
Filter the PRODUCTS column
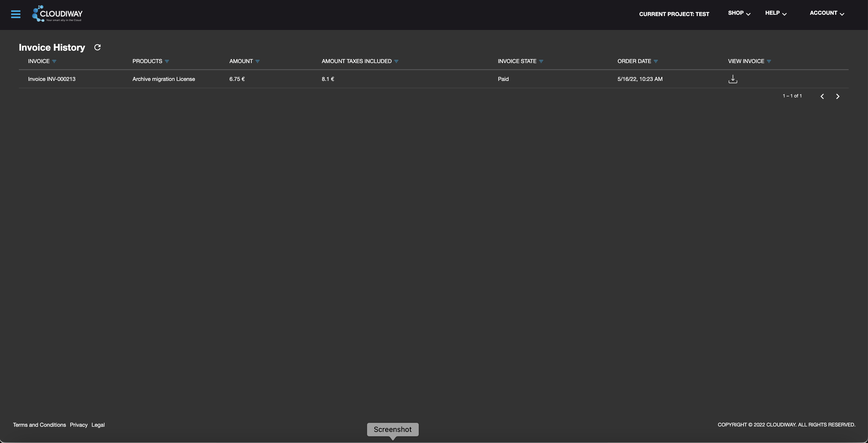point(167,61)
